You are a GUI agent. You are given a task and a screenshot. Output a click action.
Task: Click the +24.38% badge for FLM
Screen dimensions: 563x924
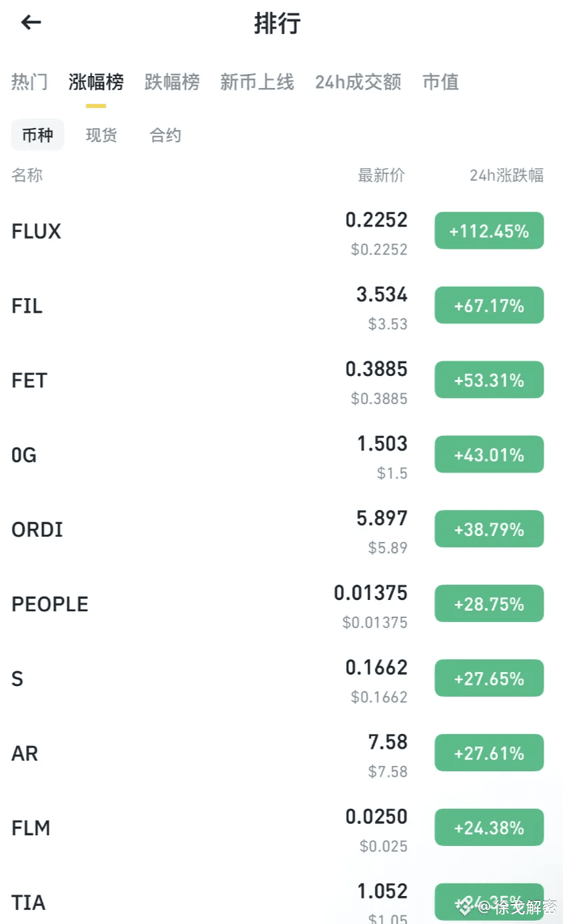tap(489, 828)
